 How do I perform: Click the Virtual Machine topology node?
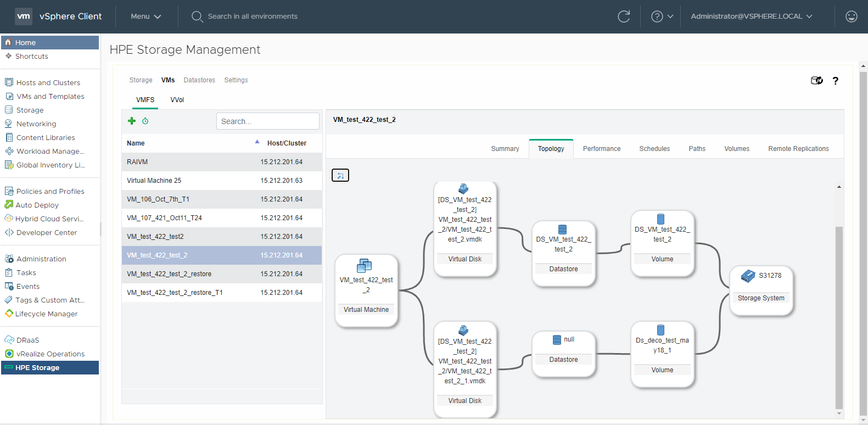[x=366, y=290]
